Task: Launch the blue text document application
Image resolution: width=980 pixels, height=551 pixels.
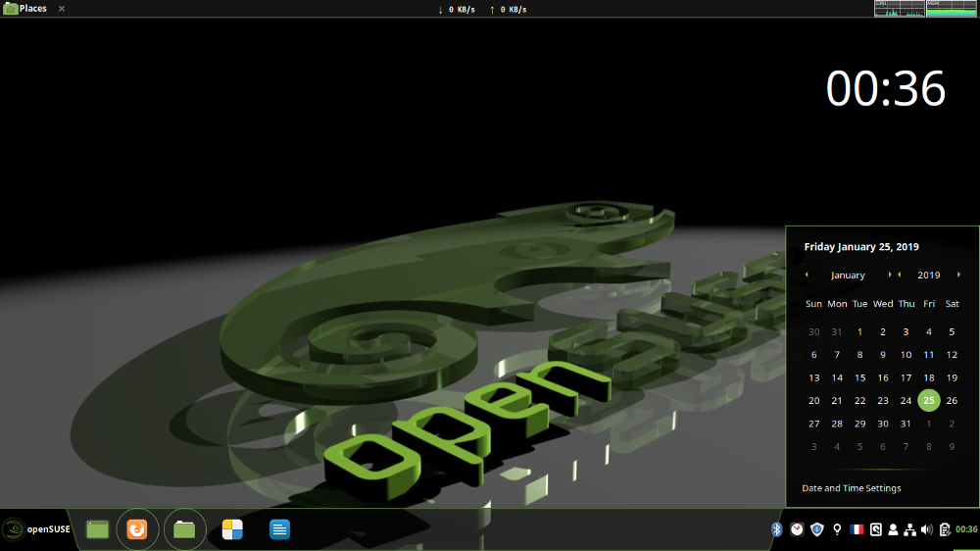Action: [279, 529]
